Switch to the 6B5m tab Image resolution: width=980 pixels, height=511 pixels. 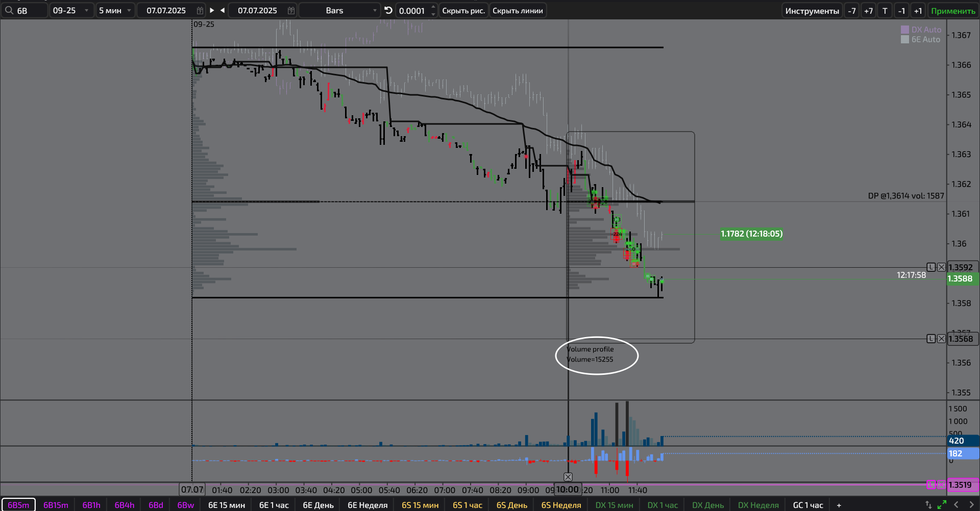(x=18, y=505)
